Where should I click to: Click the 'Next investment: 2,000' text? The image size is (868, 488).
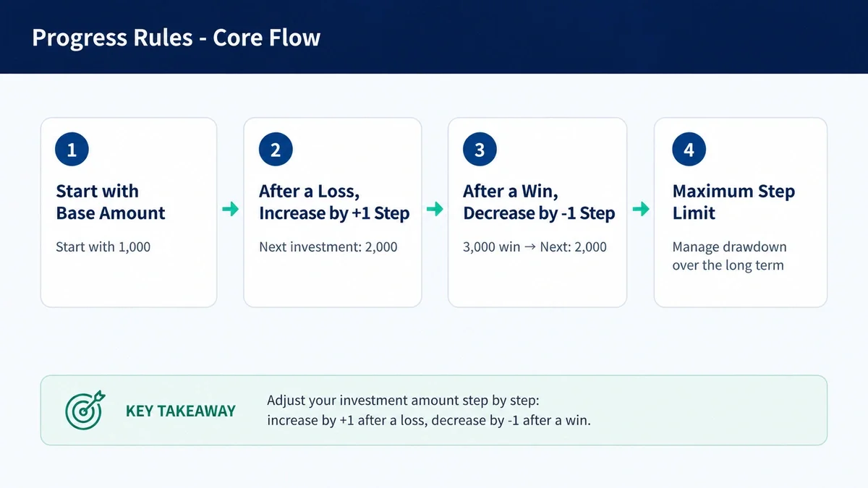[328, 247]
